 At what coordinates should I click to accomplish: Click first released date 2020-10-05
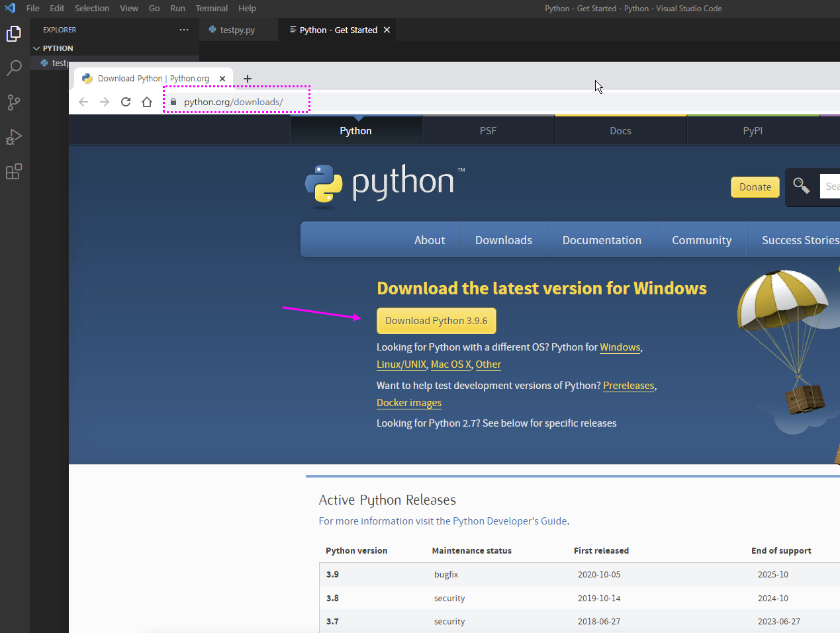[x=599, y=574]
